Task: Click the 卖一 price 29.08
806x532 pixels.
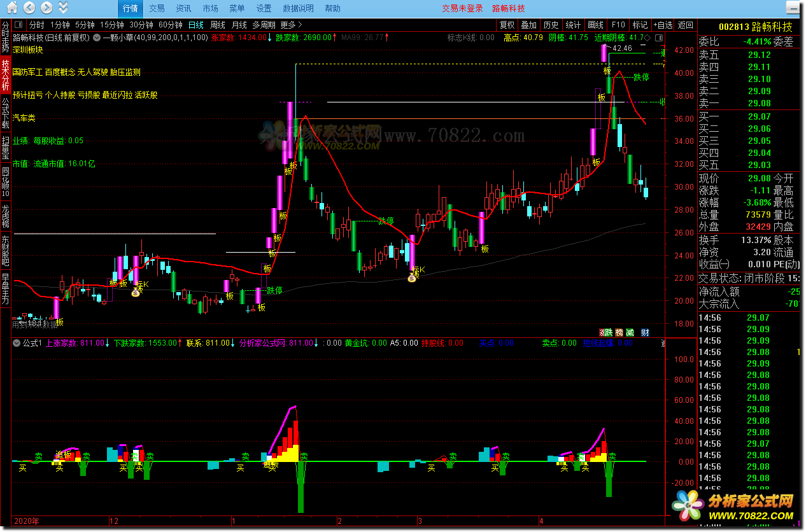Action: coord(760,103)
